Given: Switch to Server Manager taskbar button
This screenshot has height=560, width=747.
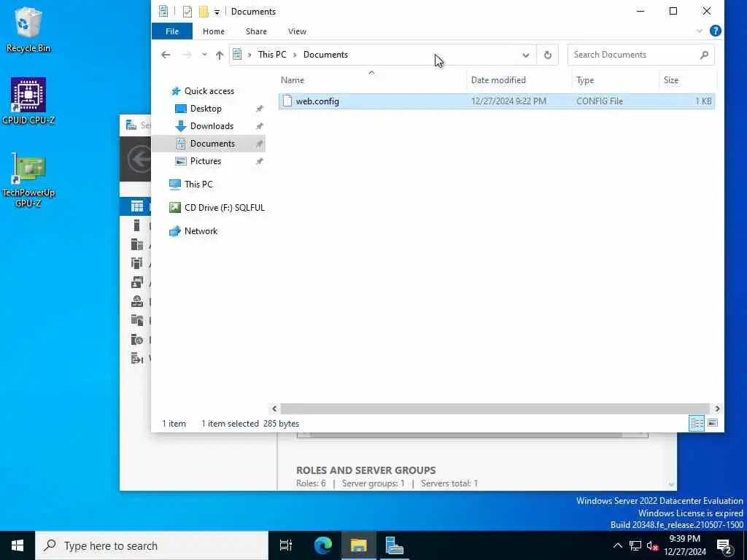Looking at the screenshot, I should click(x=395, y=545).
